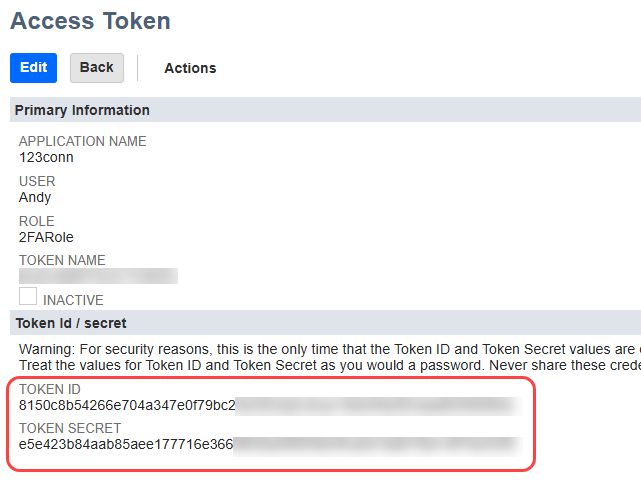
Task: Click the USER field label
Action: click(x=37, y=181)
